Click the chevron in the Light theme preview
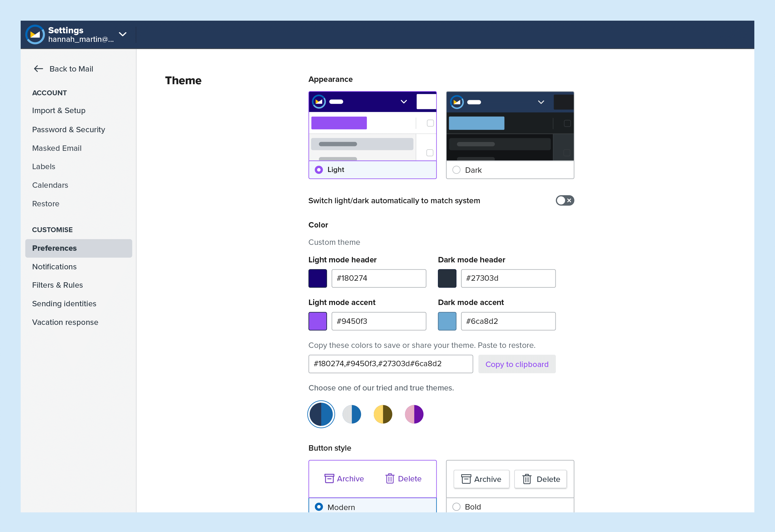This screenshot has height=532, width=775. 404,102
